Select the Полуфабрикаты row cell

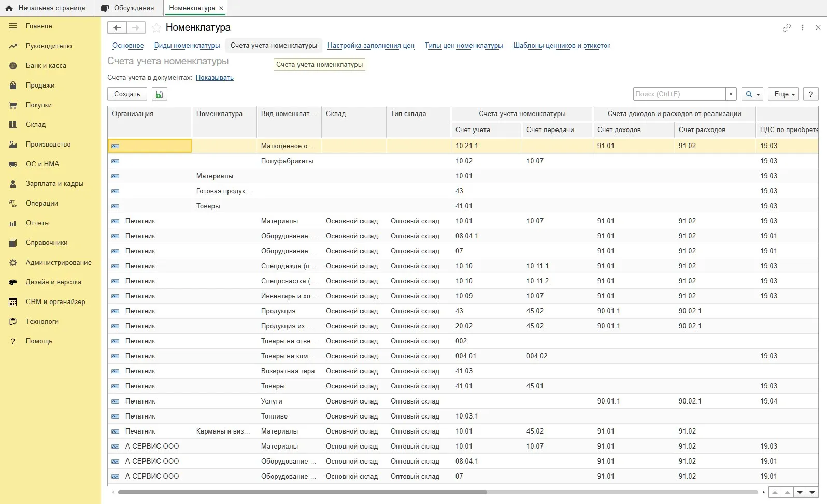289,161
